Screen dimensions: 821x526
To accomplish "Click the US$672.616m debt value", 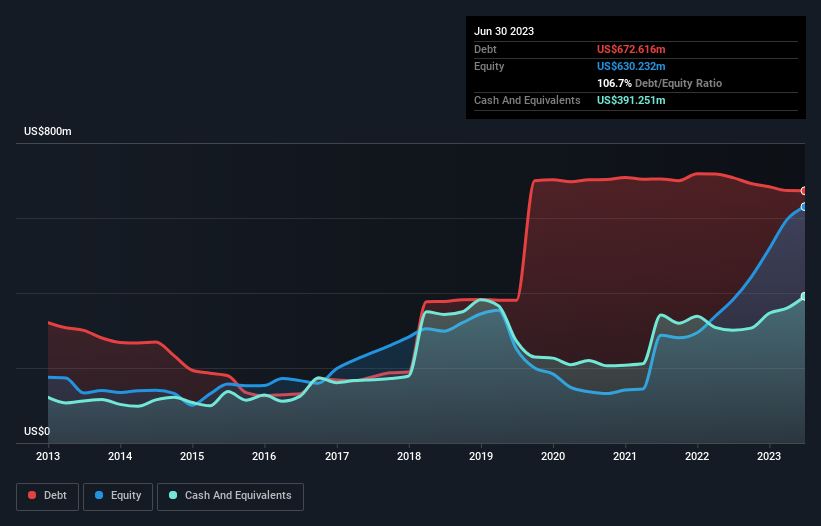I will 631,49.
